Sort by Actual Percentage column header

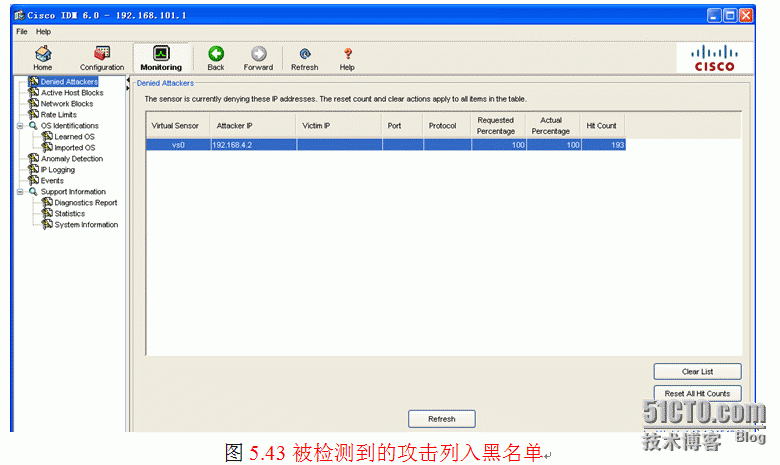point(553,126)
